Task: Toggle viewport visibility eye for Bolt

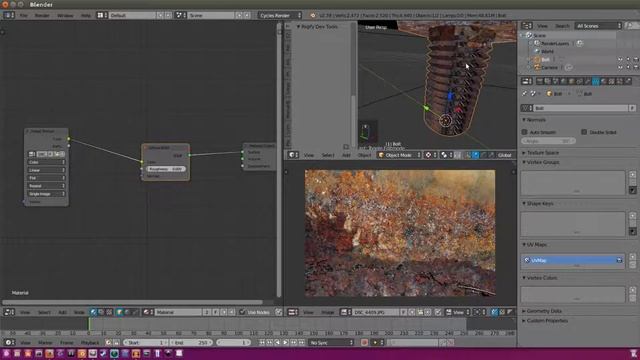Action: 620,60
